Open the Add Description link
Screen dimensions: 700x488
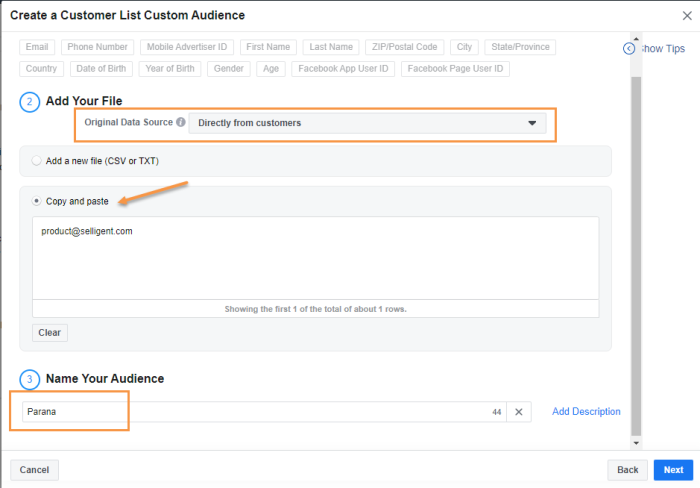tap(586, 412)
